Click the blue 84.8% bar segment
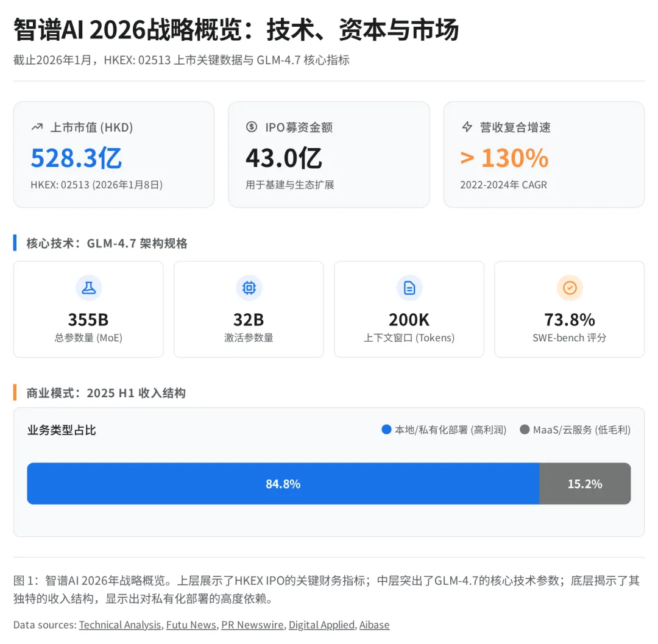 [283, 484]
